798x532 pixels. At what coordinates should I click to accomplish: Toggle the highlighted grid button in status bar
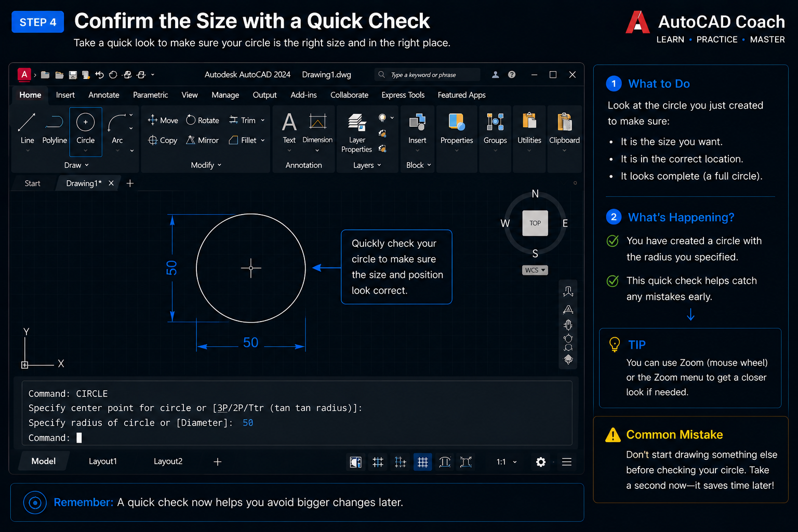click(423, 462)
